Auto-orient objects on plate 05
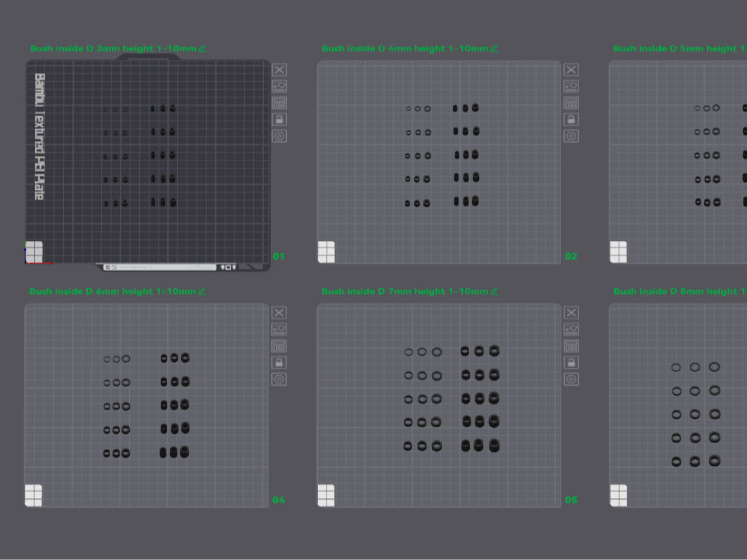The width and height of the screenshot is (747, 560). coord(571,330)
